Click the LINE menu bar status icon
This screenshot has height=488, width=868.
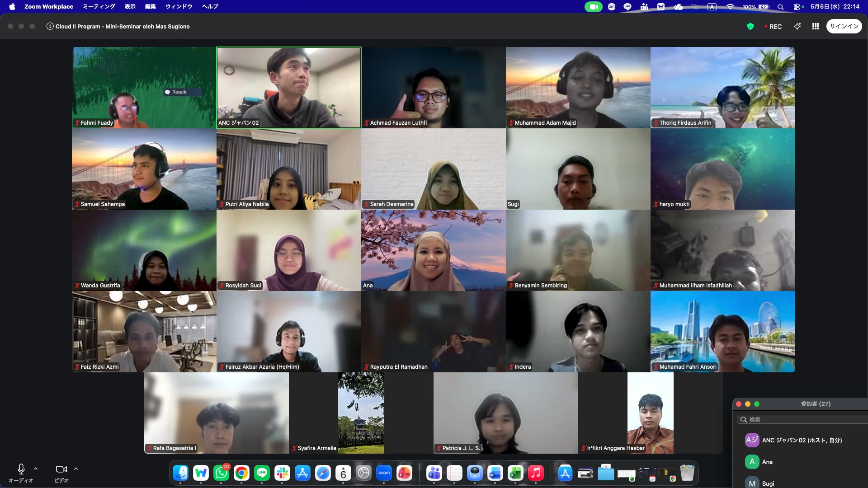pos(627,7)
